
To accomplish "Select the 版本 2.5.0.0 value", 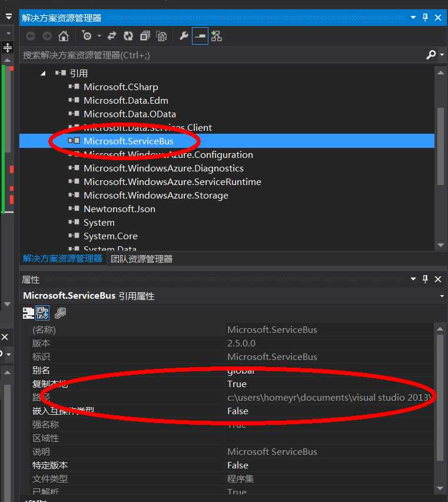I will 241,344.
